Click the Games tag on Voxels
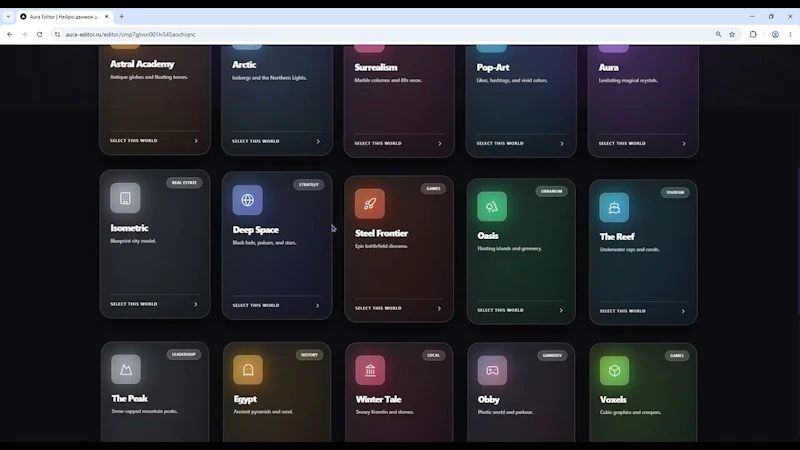The width and height of the screenshot is (800, 450). coord(677,356)
